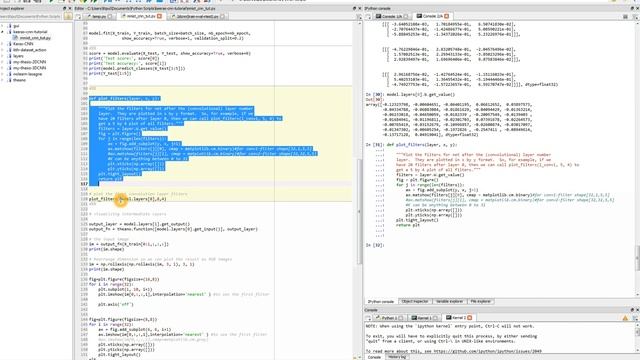The height and width of the screenshot is (360, 640).
Task: Expand the Keras-CNN project folder
Action: click(x=2, y=44)
